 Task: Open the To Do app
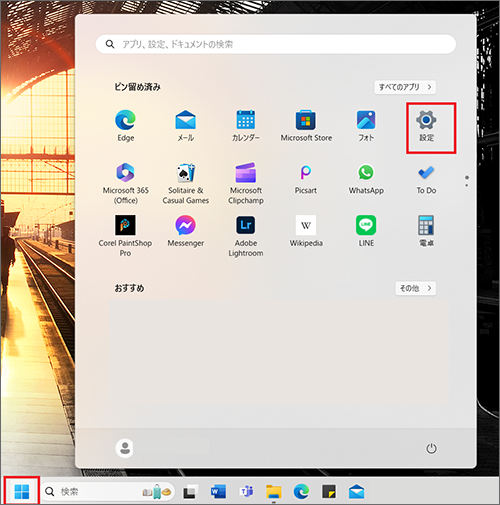pyautogui.click(x=426, y=179)
